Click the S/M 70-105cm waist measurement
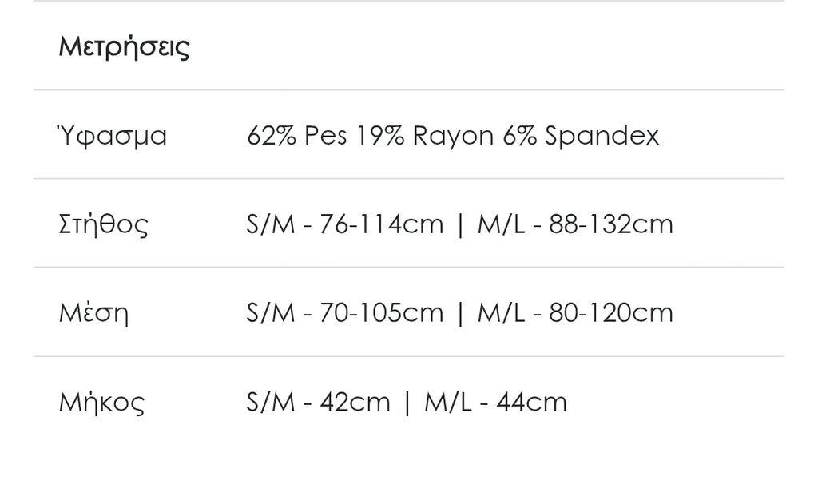The width and height of the screenshot is (818, 504). pos(344,312)
